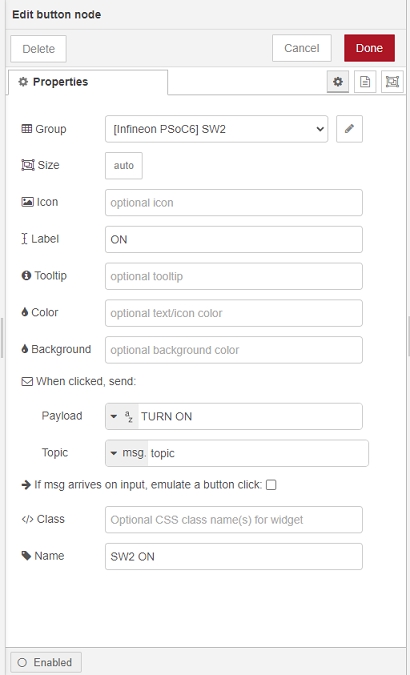Click the Tooltip info icon
This screenshot has width=410, height=675.
26,276
